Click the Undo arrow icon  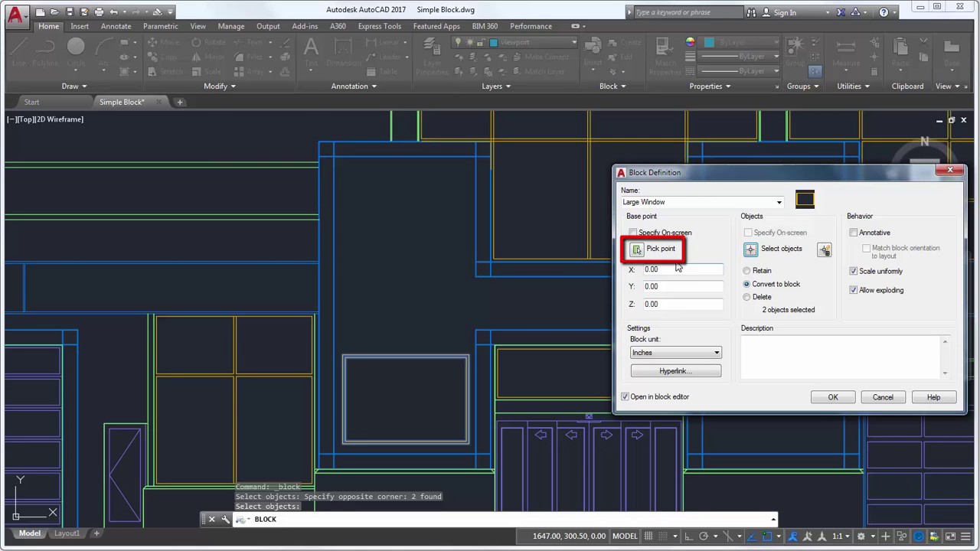coord(114,12)
